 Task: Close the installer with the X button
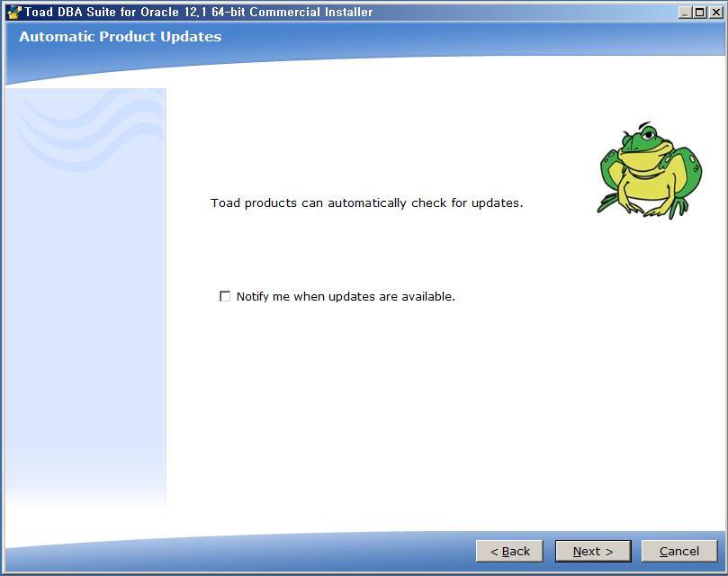click(715, 12)
